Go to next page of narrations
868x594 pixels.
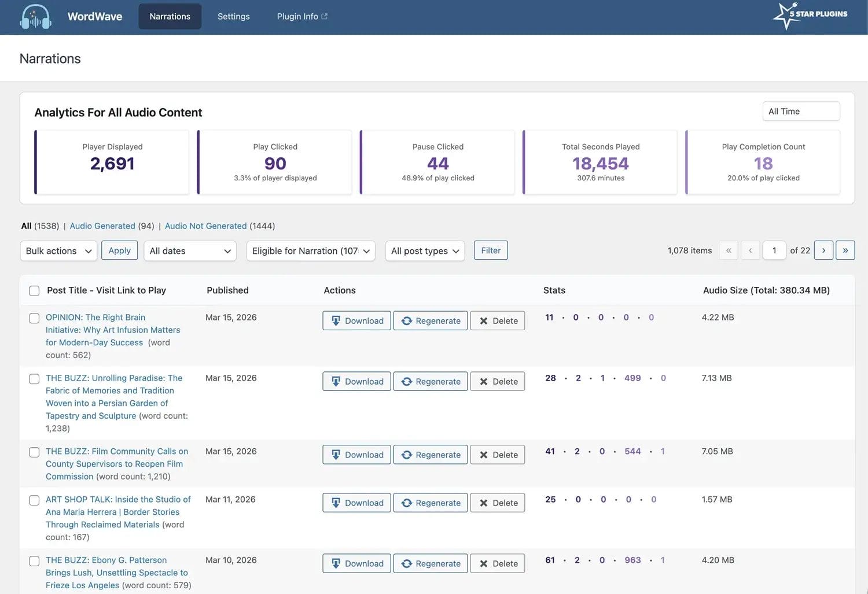tap(823, 250)
